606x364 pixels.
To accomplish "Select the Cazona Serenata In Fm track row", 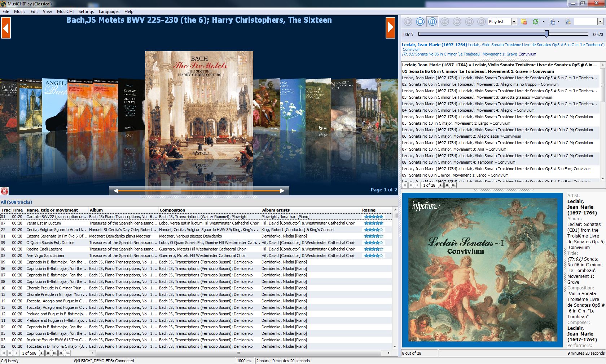I will pyautogui.click(x=196, y=236).
